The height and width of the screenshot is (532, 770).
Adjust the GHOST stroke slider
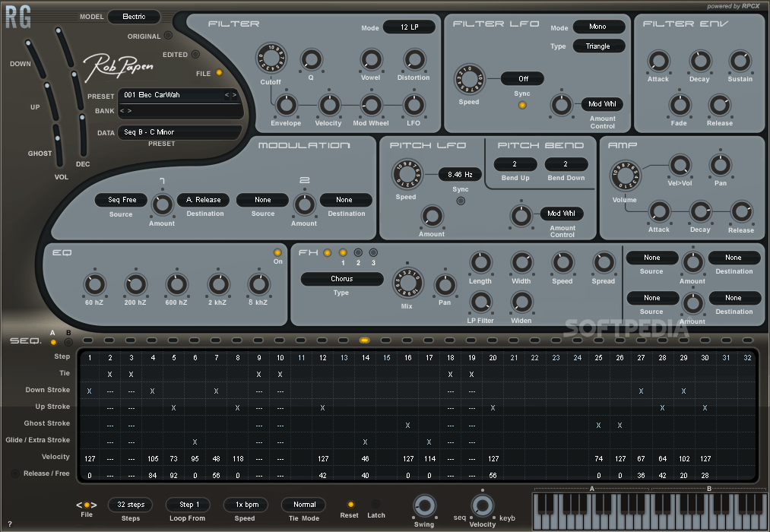pyautogui.click(x=58, y=146)
